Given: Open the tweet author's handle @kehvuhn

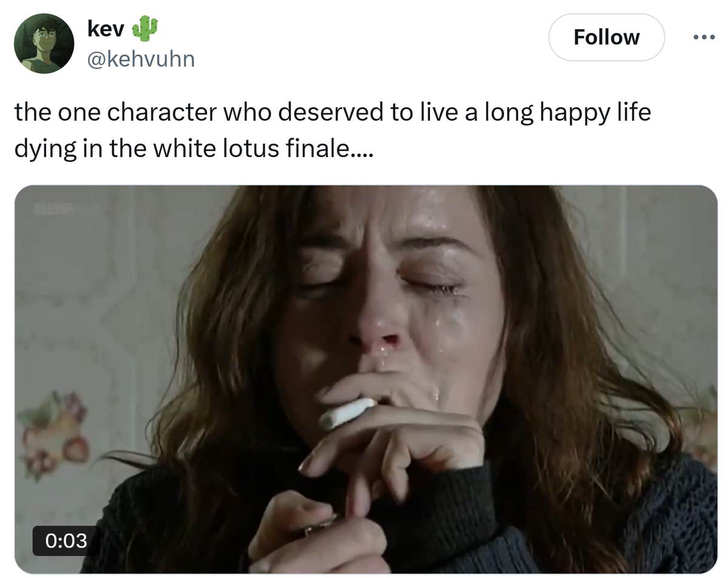Looking at the screenshot, I should coord(140,59).
